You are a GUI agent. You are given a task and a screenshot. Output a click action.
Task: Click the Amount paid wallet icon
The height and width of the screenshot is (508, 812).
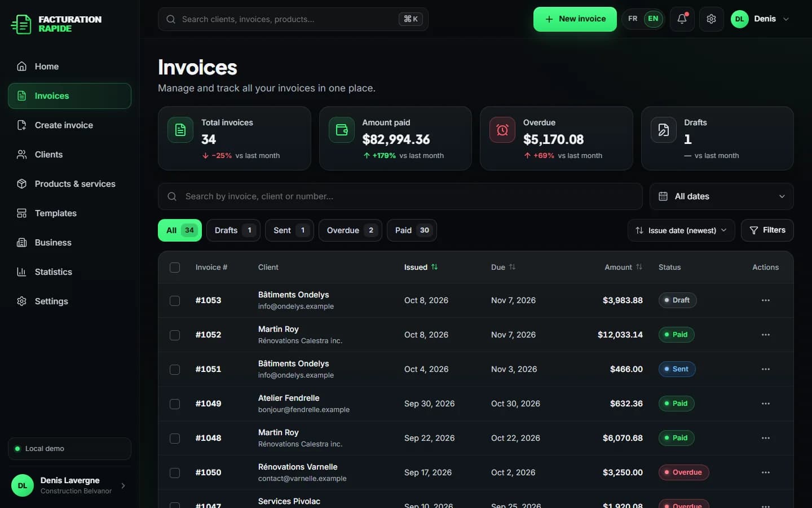click(x=342, y=130)
